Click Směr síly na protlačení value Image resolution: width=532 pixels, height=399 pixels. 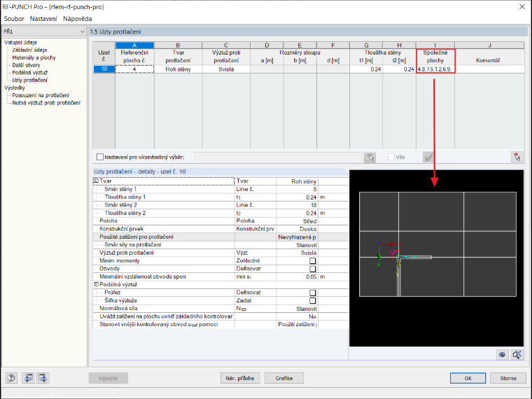(x=297, y=245)
